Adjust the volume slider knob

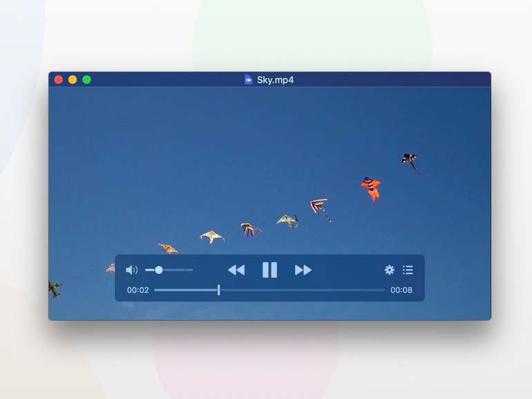159,270
